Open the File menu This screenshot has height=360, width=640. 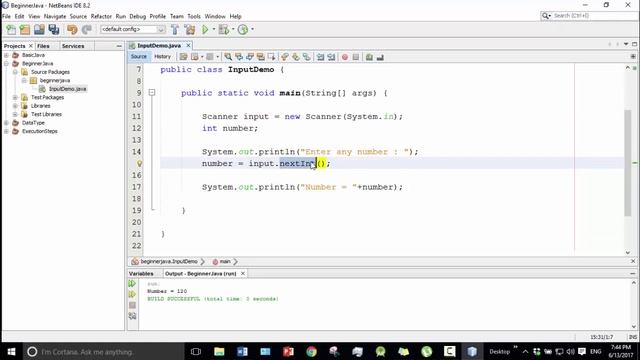[x=6, y=16]
